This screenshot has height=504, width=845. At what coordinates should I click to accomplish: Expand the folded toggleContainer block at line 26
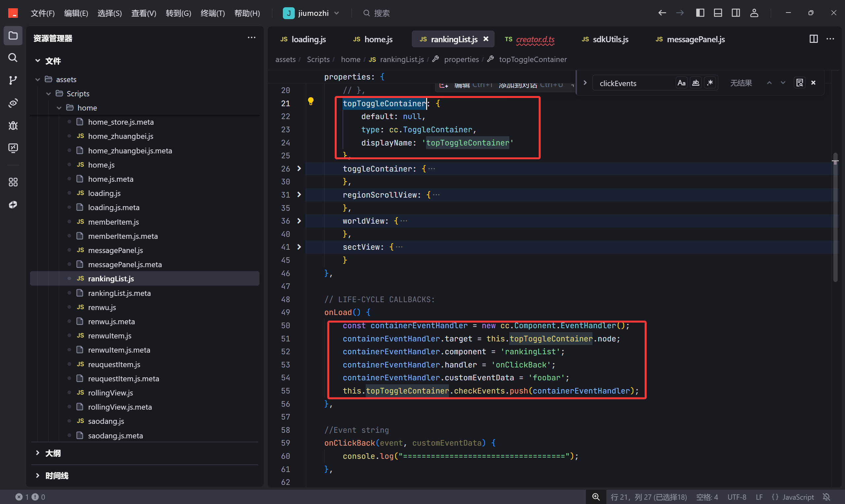[299, 169]
